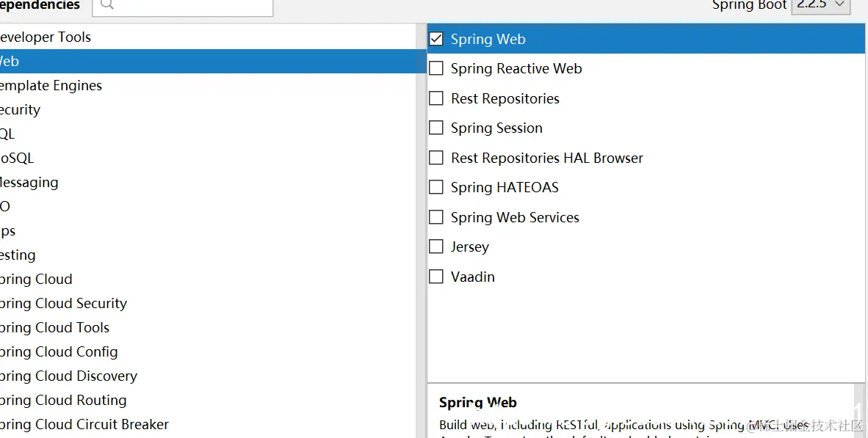Image resolution: width=868 pixels, height=438 pixels.
Task: Select the Developer Tools category
Action: [209, 37]
